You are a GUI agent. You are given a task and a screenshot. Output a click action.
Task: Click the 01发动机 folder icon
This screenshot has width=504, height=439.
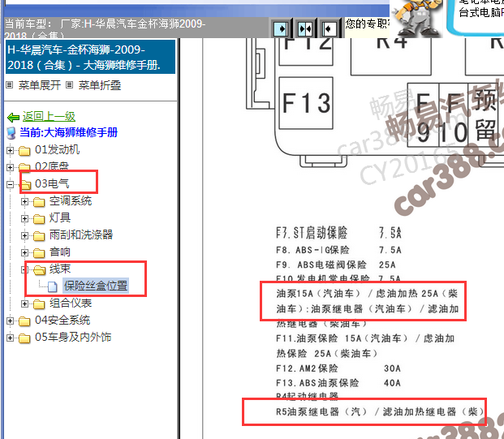pyautogui.click(x=24, y=150)
